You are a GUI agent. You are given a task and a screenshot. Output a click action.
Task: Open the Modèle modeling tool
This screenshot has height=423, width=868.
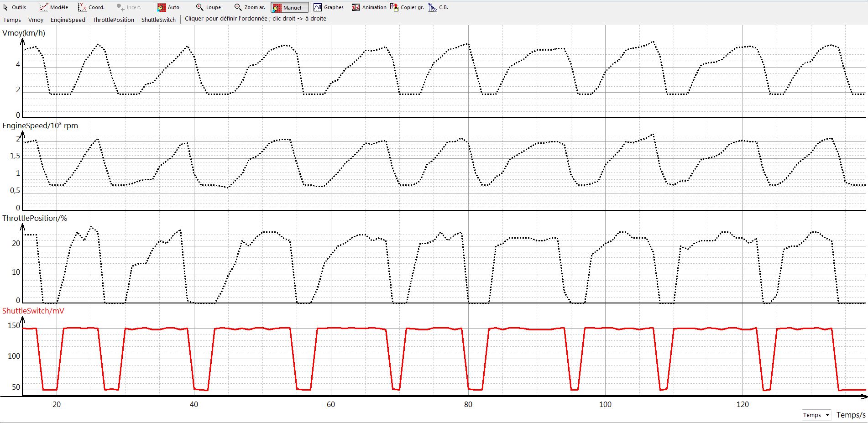(x=54, y=7)
